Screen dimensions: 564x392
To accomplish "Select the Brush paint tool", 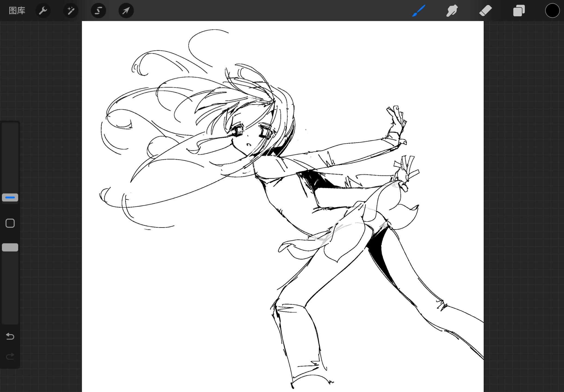I will coord(419,11).
